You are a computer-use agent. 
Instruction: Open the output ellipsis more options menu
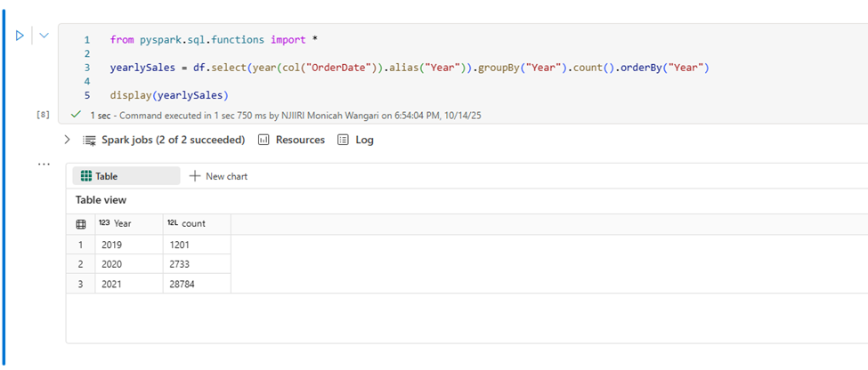pos(44,164)
